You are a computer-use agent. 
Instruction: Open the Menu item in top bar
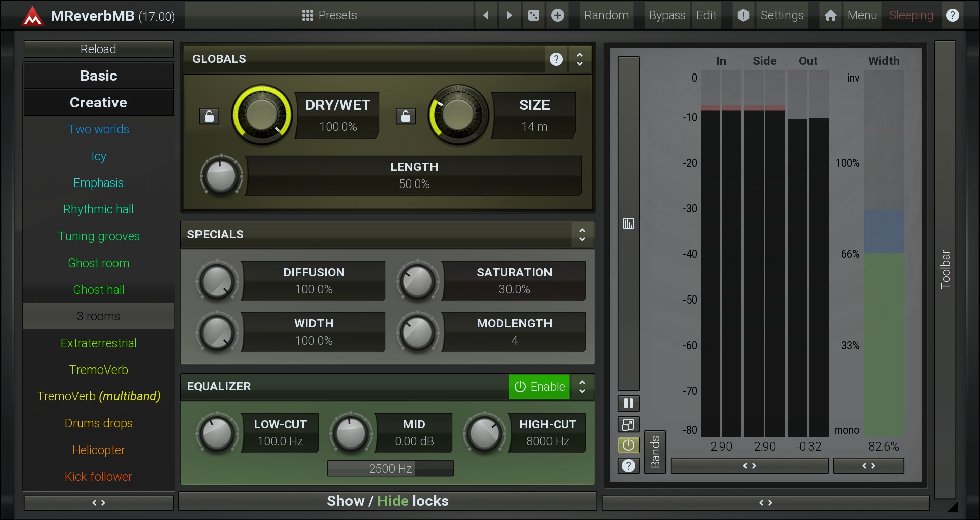click(x=861, y=15)
